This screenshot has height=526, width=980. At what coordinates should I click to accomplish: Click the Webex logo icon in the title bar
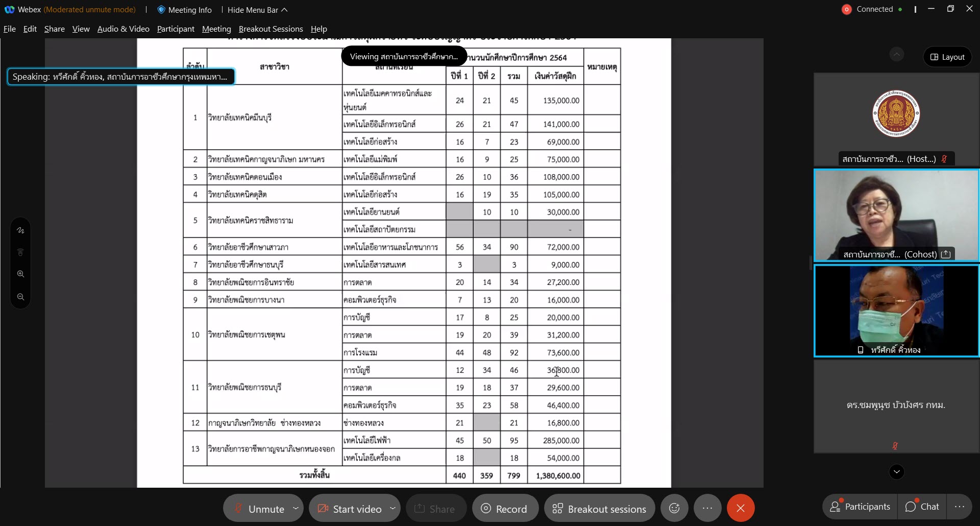(x=9, y=10)
